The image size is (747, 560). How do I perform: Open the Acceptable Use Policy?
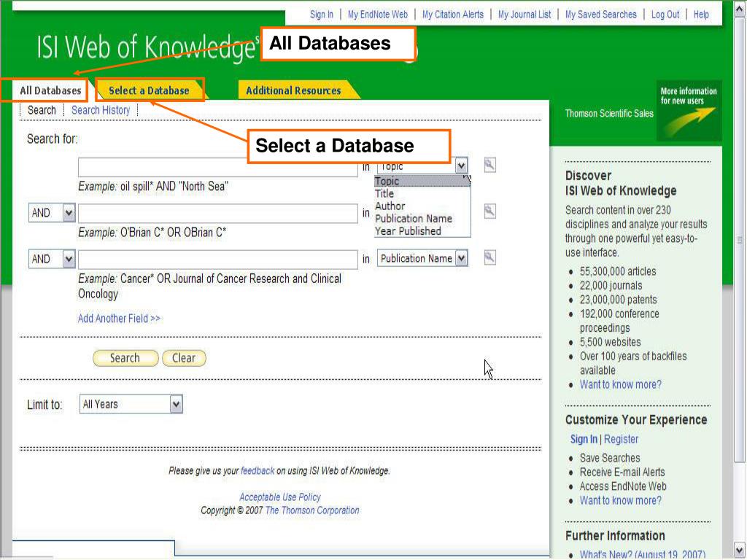(280, 497)
